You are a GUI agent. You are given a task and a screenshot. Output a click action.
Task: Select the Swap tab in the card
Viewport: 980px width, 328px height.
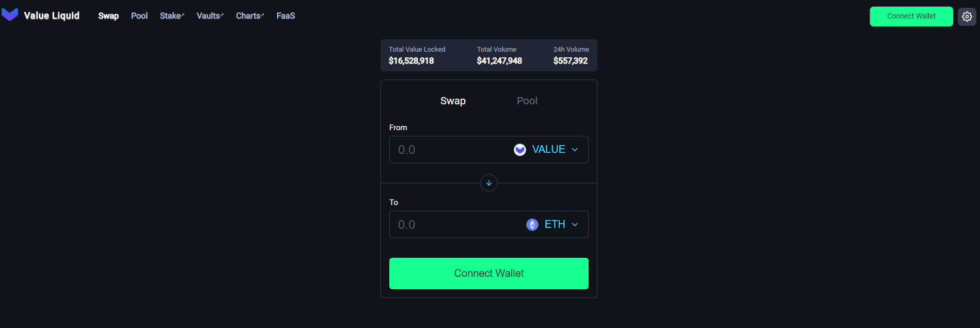tap(453, 101)
